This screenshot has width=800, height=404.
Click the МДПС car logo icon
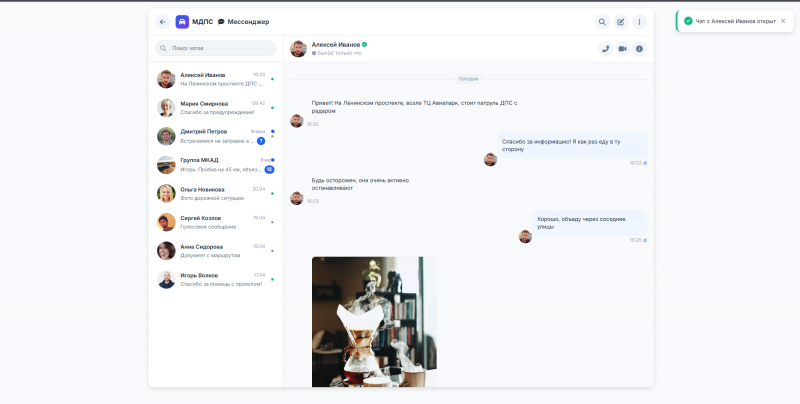(x=182, y=22)
